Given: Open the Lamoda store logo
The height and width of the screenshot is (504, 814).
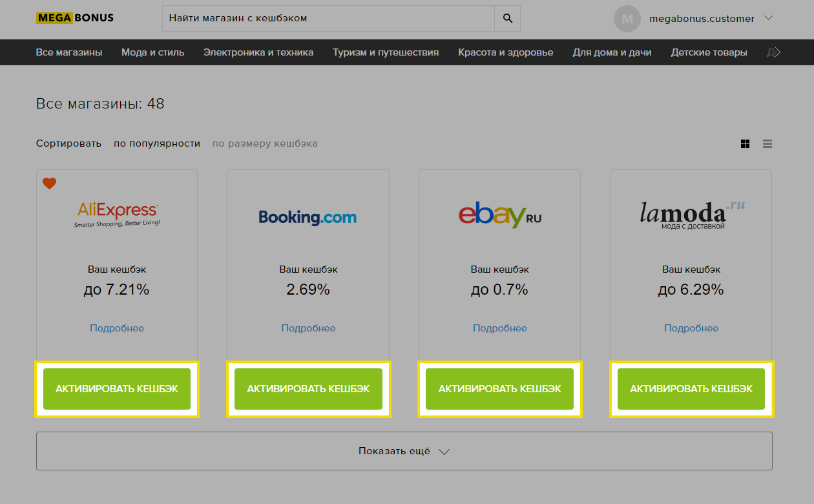Looking at the screenshot, I should [x=692, y=215].
